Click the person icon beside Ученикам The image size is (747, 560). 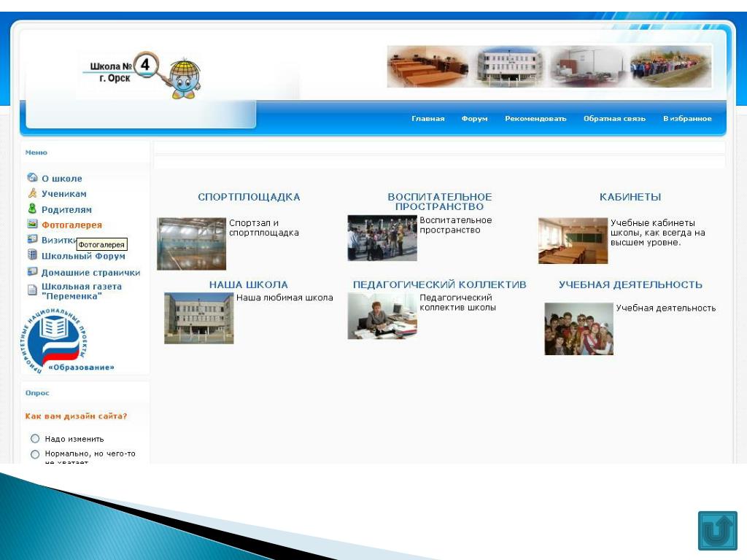pos(32,192)
